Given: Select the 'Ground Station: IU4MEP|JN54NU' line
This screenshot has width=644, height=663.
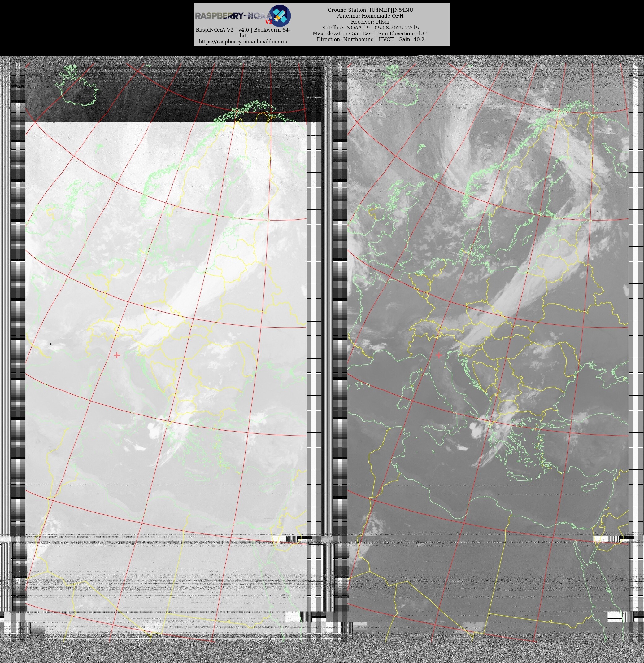Looking at the screenshot, I should pos(370,10).
